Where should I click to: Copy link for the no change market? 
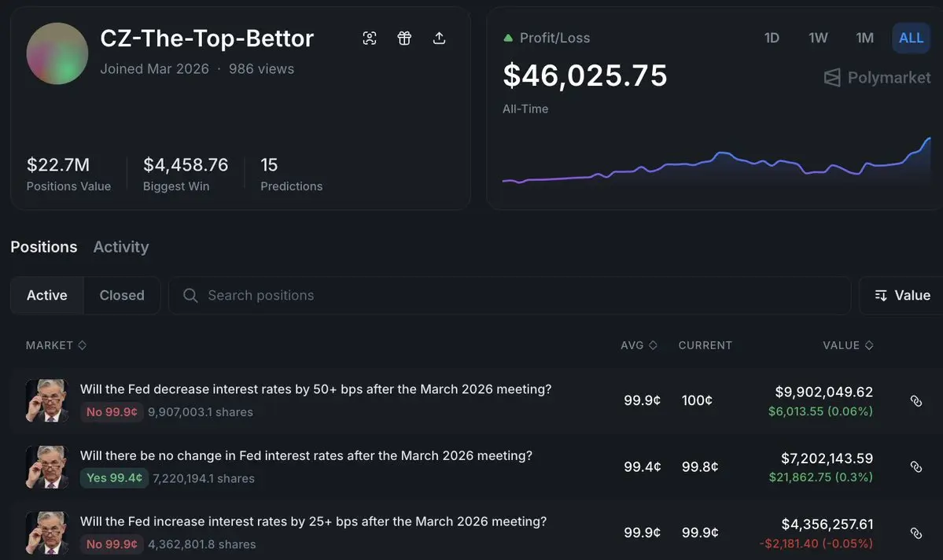click(915, 467)
